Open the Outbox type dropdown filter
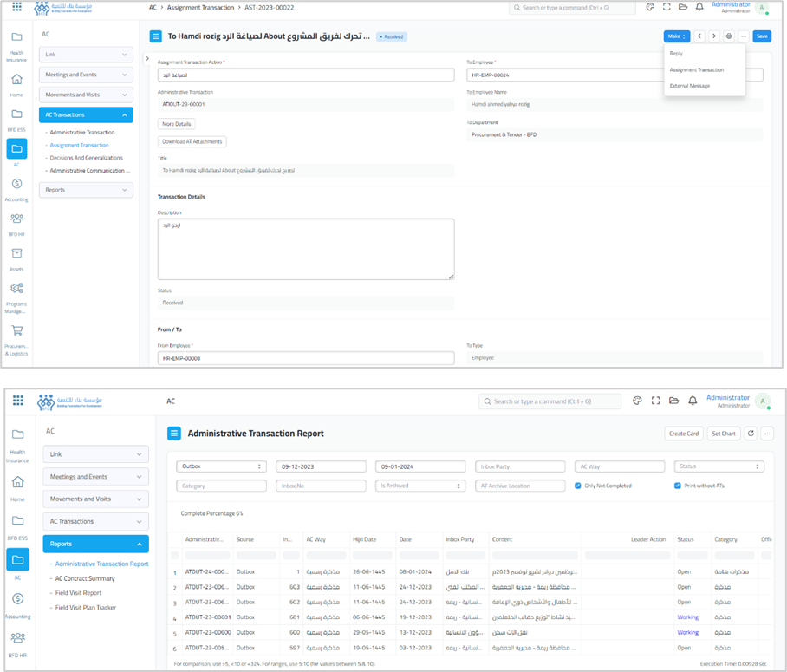The height and width of the screenshot is (672, 787). [221, 466]
